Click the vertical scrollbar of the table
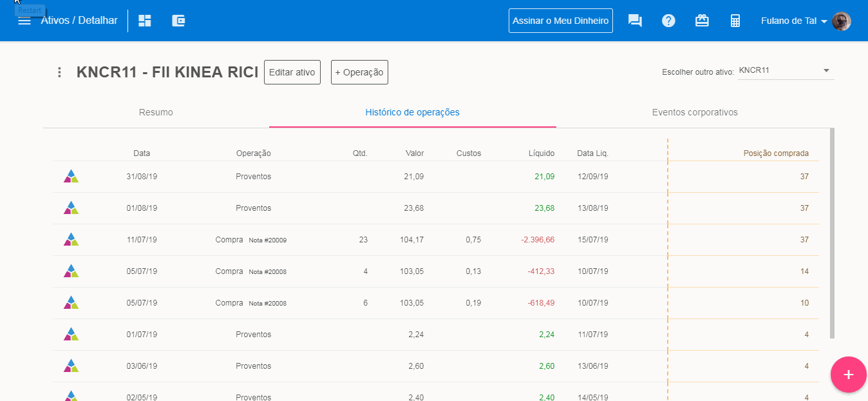Screen dimensions: 868x401 point(832,232)
